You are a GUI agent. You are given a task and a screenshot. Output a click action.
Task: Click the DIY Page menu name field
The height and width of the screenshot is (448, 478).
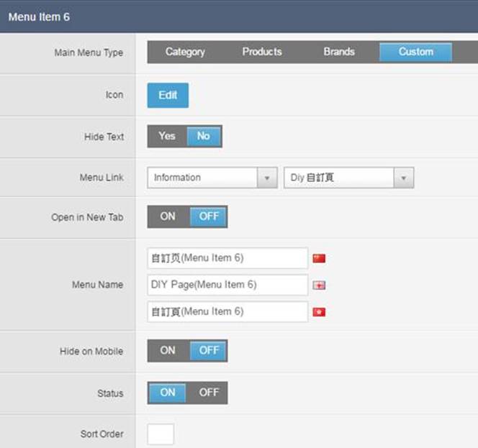pos(227,285)
